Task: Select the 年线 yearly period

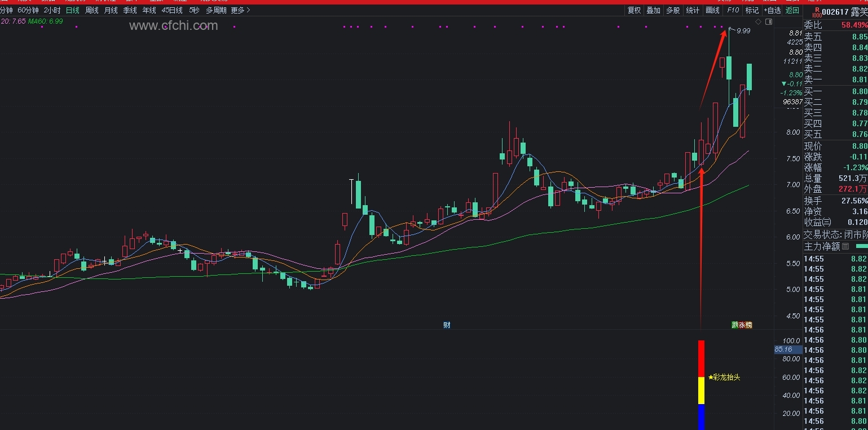Action: [x=149, y=10]
